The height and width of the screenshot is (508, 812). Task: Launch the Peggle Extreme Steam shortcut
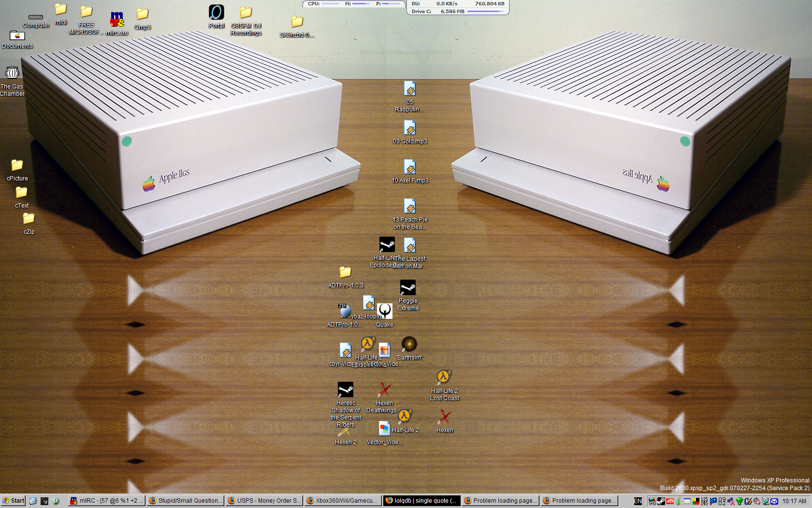pos(408,288)
